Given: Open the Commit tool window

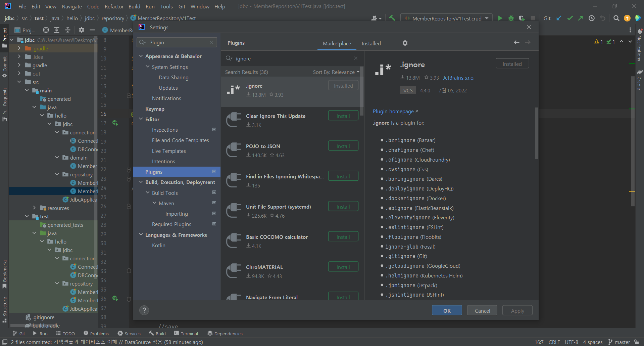Looking at the screenshot, I should [x=5, y=67].
